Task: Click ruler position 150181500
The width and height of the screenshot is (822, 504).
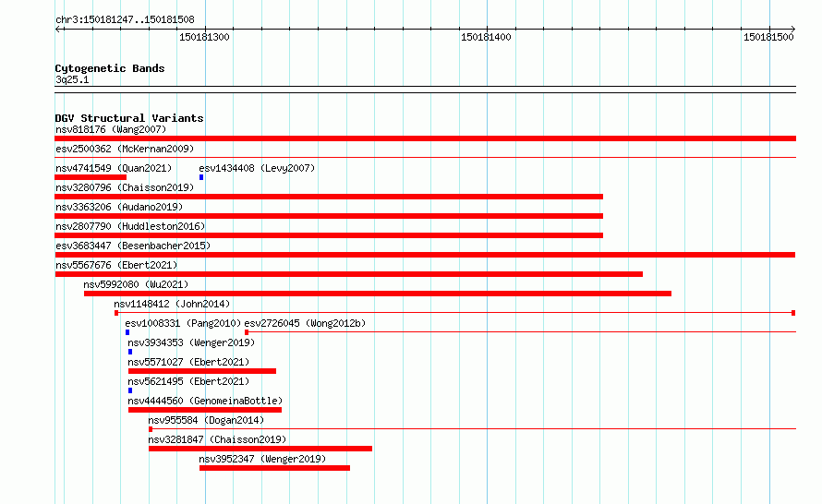Action: tap(768, 37)
